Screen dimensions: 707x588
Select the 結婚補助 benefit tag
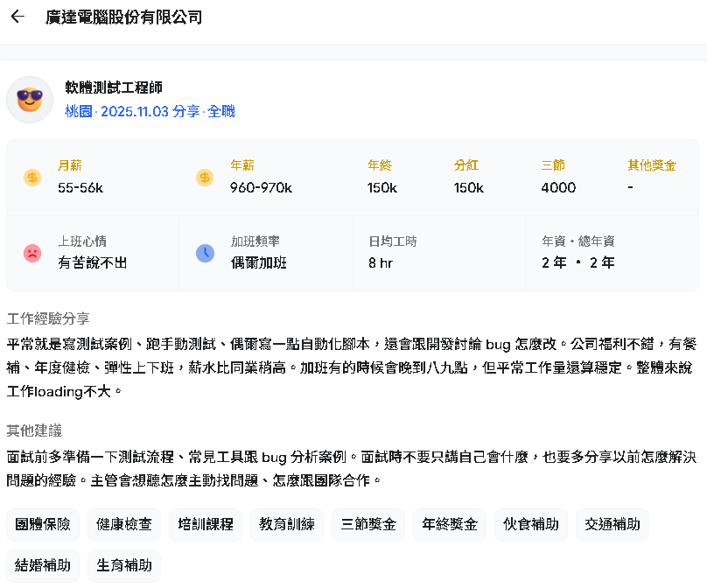pos(43,565)
